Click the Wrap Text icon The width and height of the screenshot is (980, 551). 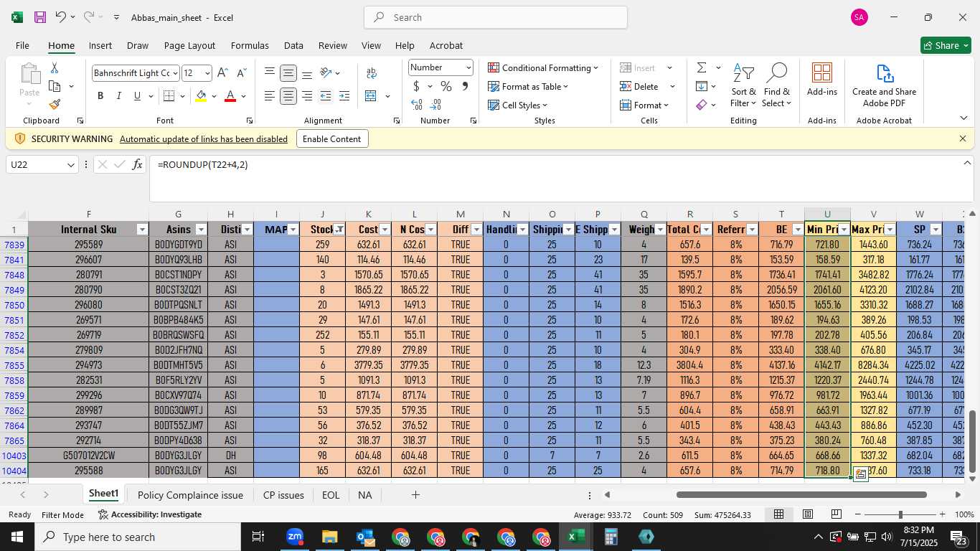click(x=372, y=73)
